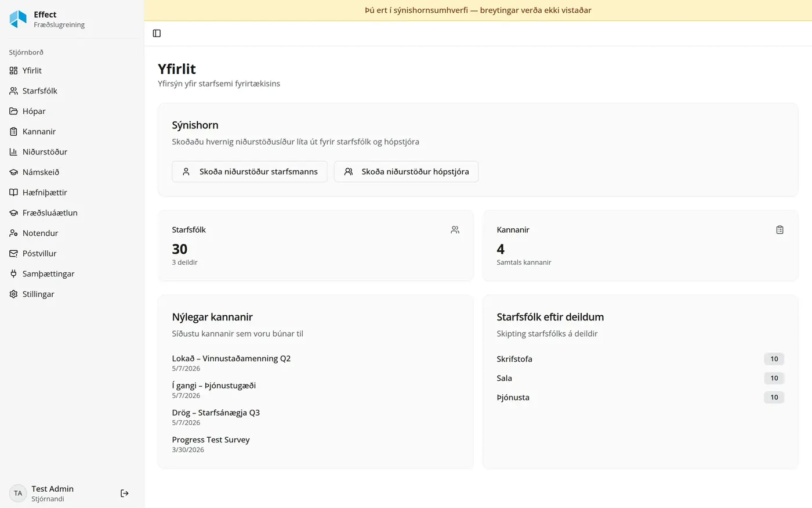Click the people icon on Starfsfólk card
812x508 pixels.
(455, 230)
